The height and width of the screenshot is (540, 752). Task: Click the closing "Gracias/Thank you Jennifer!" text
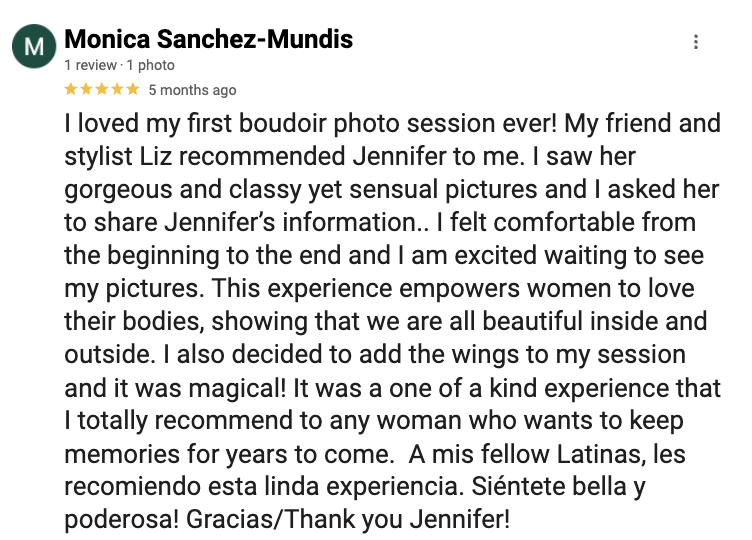[348, 519]
